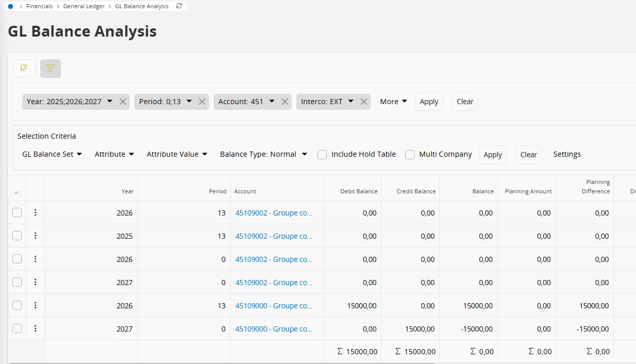
Task: Sort by Planning Difference column header
Action: 596,187
